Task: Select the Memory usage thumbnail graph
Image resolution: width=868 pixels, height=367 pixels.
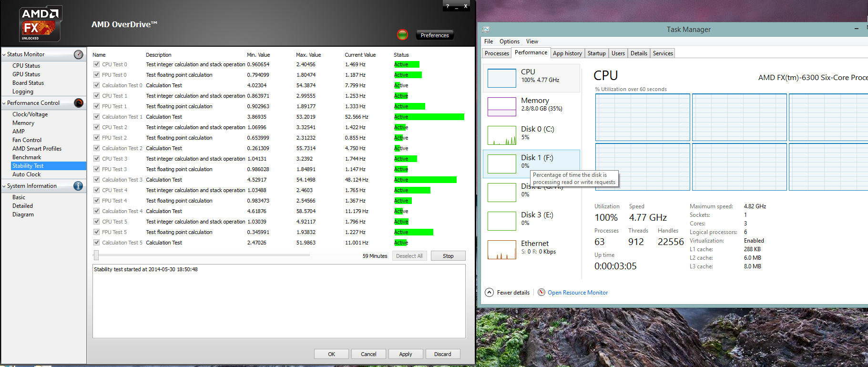Action: [x=502, y=107]
